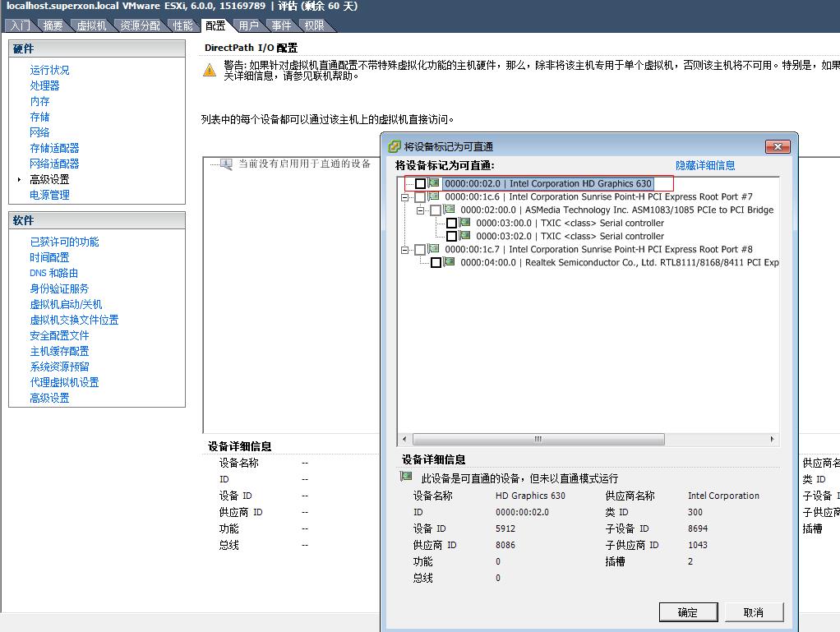
Task: Open 处理器 hardware link
Action: pyautogui.click(x=44, y=85)
